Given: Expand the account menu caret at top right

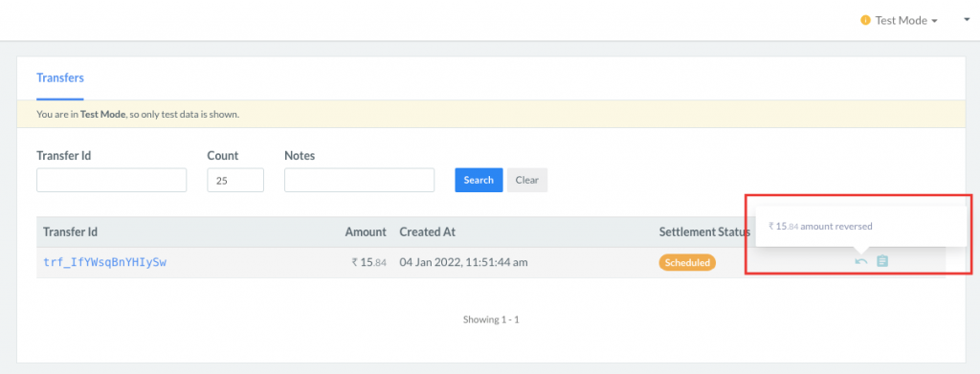Looking at the screenshot, I should point(967,20).
